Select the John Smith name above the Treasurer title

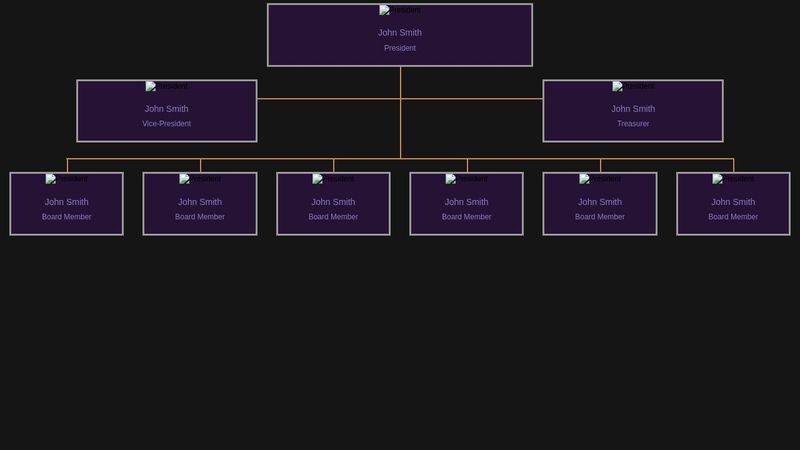click(633, 109)
